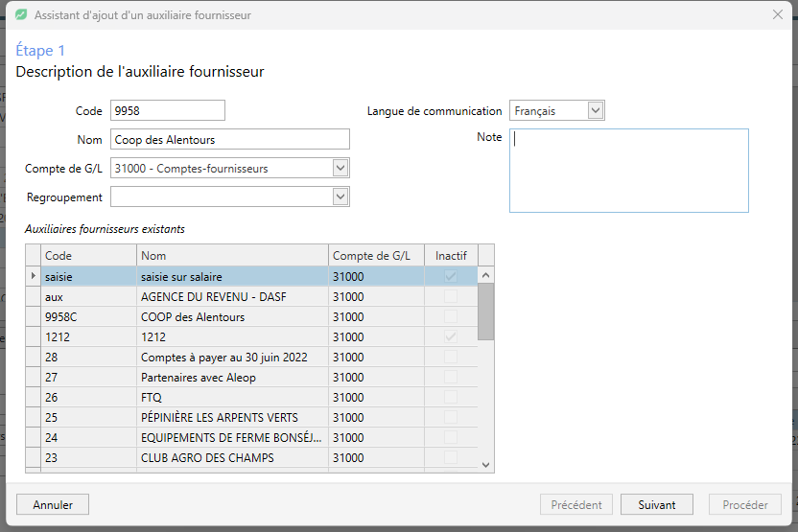Click the code cell '25'

(x=88, y=417)
